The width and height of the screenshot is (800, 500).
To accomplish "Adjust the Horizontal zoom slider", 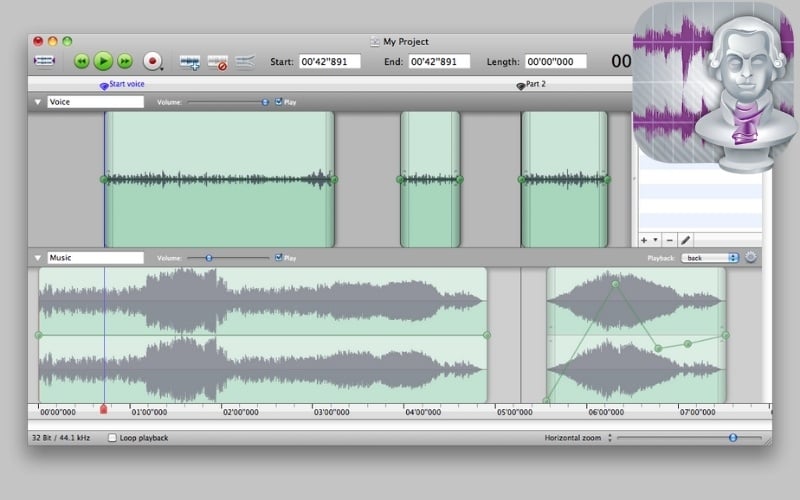I will tap(733, 438).
